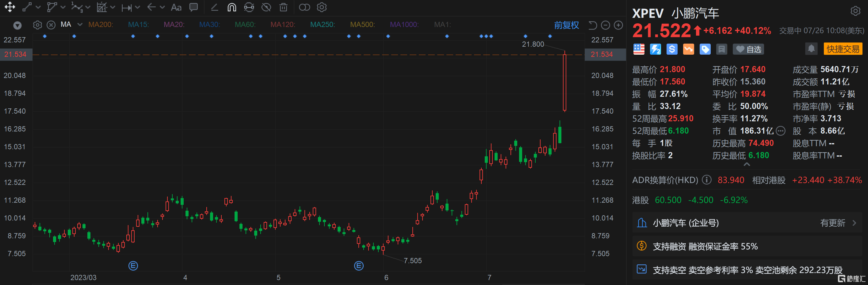This screenshot has width=868, height=285.
Task: Open drawing toolbar settings gear
Action: coord(322,7)
